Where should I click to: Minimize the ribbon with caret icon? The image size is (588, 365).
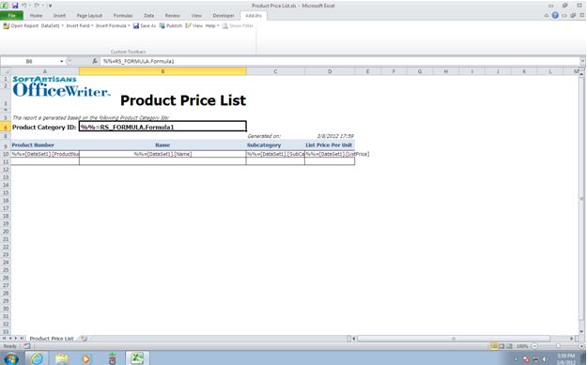pos(547,16)
